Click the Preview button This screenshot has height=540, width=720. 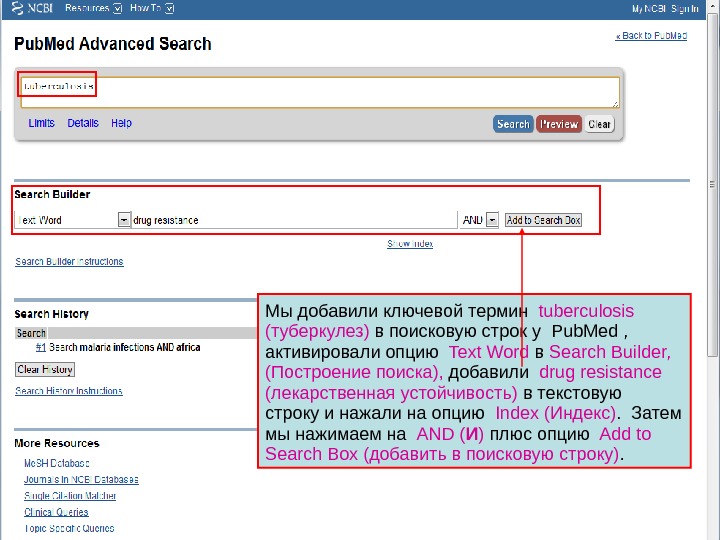click(x=559, y=124)
